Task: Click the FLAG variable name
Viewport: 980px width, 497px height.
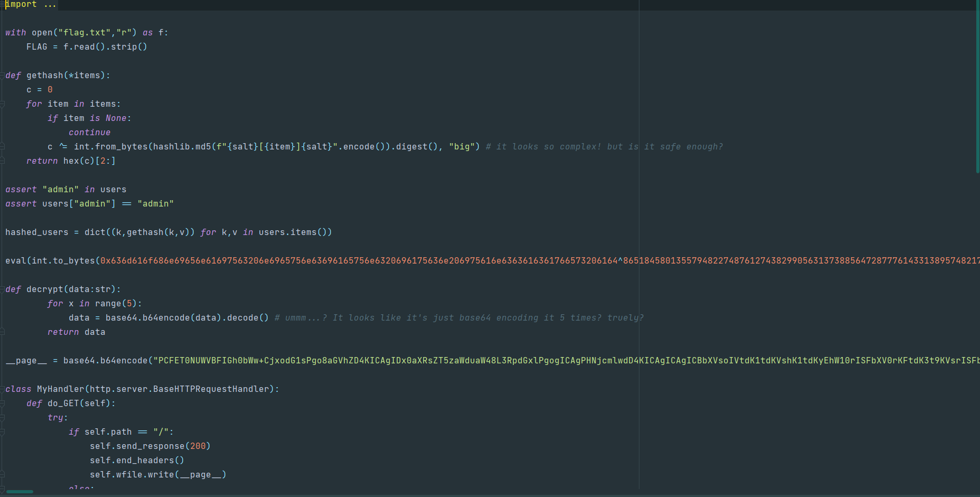Action: [36, 47]
